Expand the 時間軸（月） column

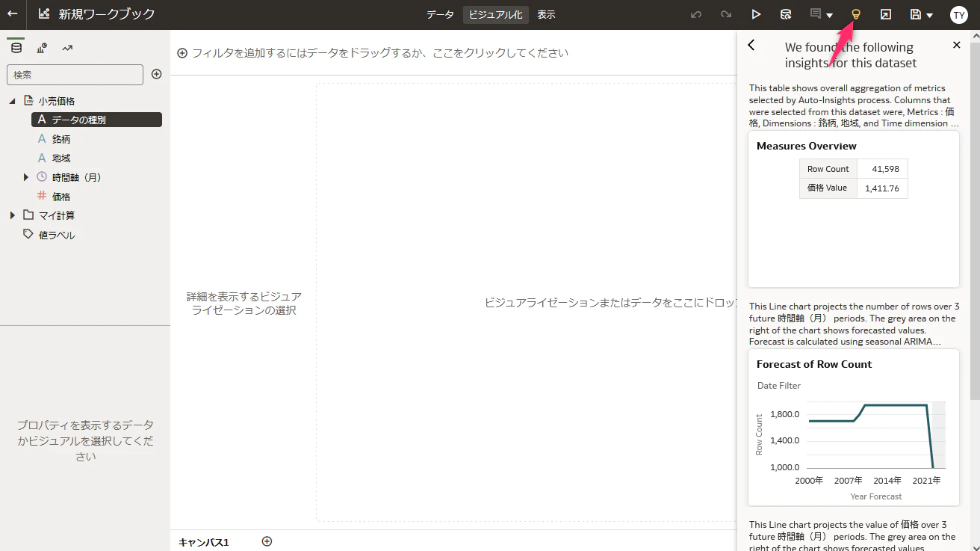click(x=26, y=177)
